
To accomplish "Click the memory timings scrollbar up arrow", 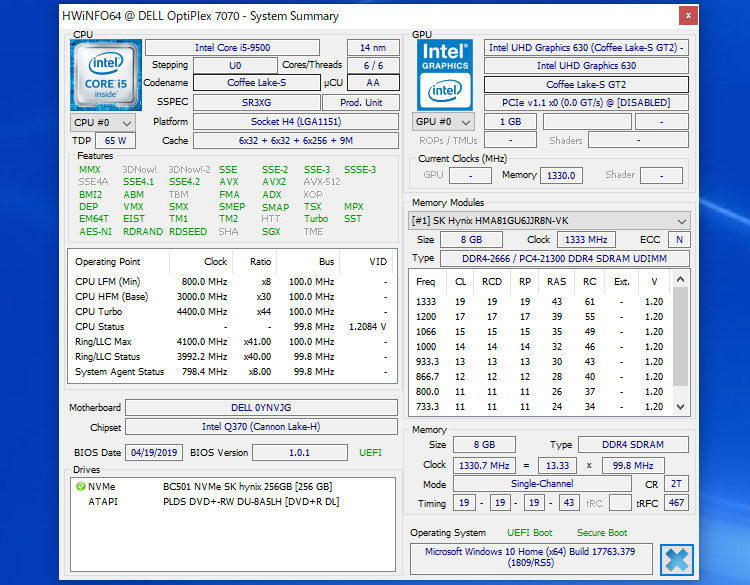I will (x=681, y=279).
